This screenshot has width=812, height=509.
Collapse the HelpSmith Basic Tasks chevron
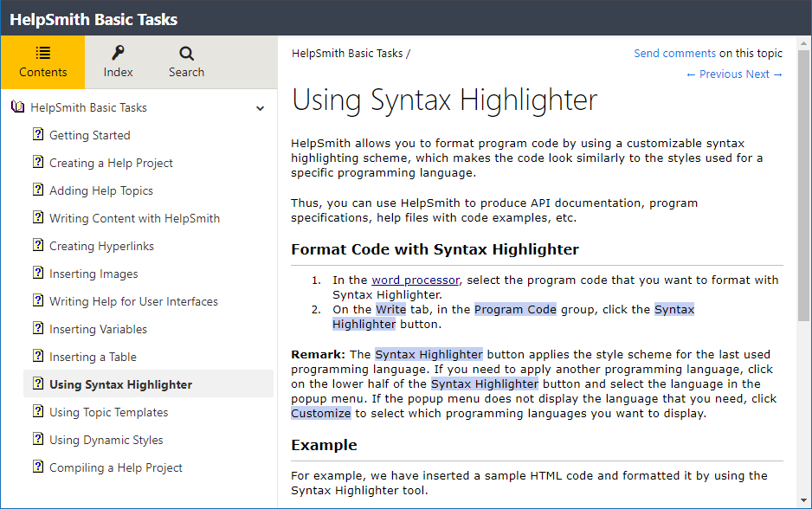(260, 108)
